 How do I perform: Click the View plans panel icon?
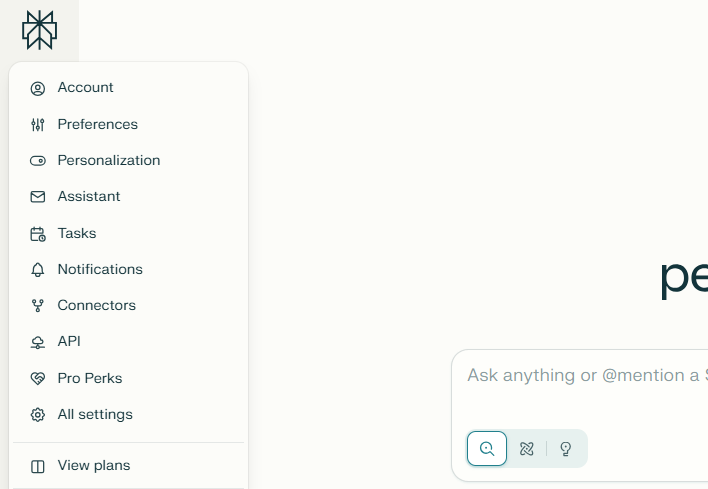pyautogui.click(x=38, y=466)
